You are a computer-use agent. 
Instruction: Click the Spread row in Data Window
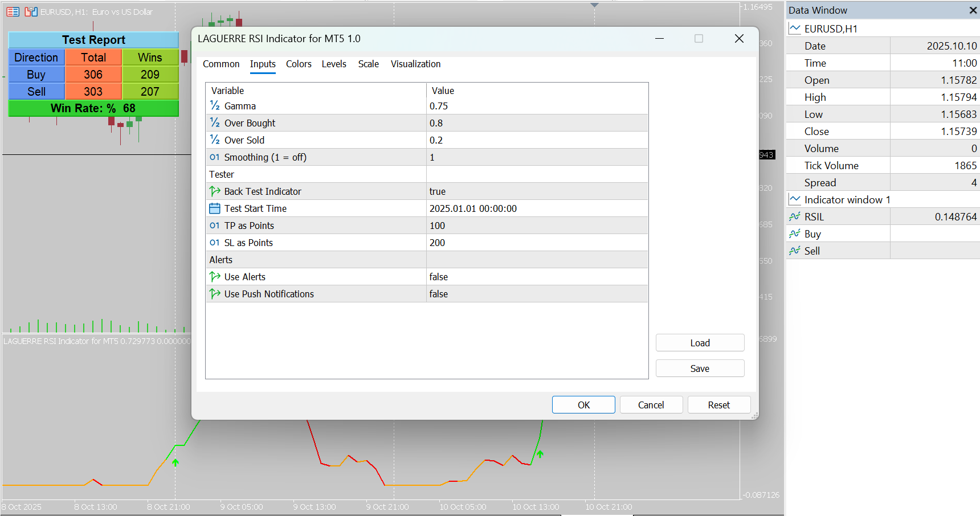[x=883, y=182]
